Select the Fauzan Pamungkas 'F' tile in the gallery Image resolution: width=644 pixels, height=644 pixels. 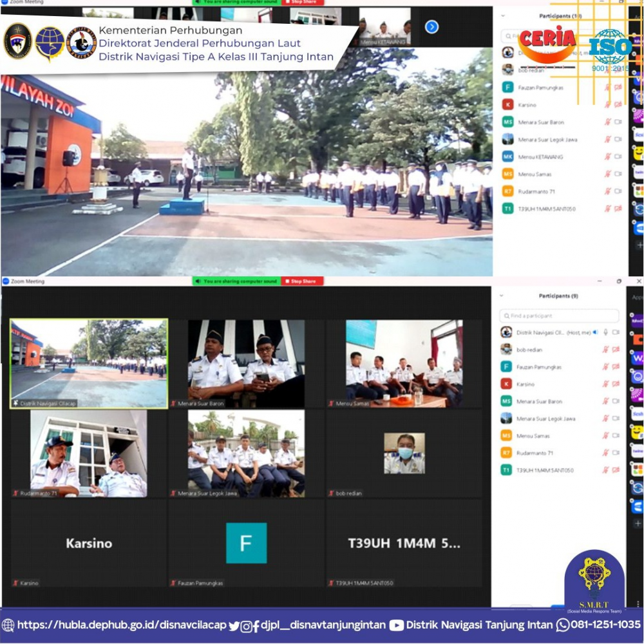[x=247, y=544]
